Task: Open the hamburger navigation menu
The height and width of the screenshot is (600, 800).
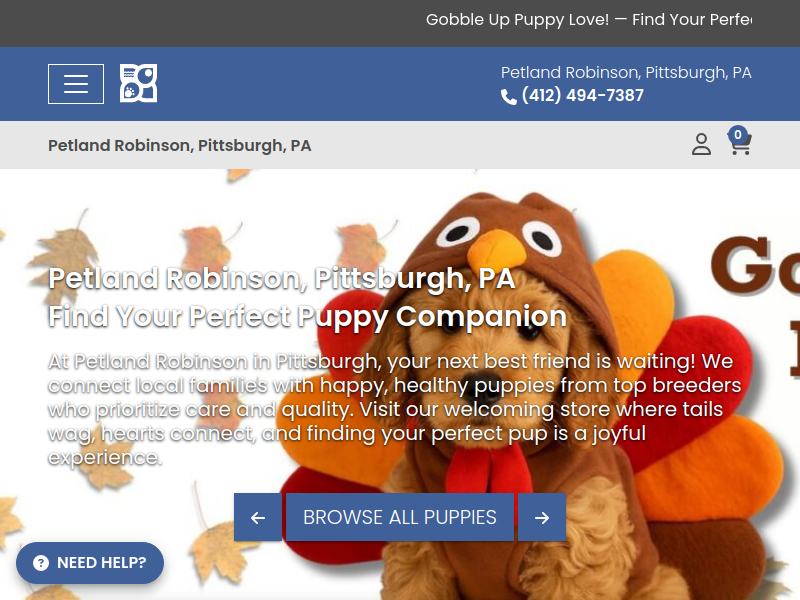Action: coord(76,84)
